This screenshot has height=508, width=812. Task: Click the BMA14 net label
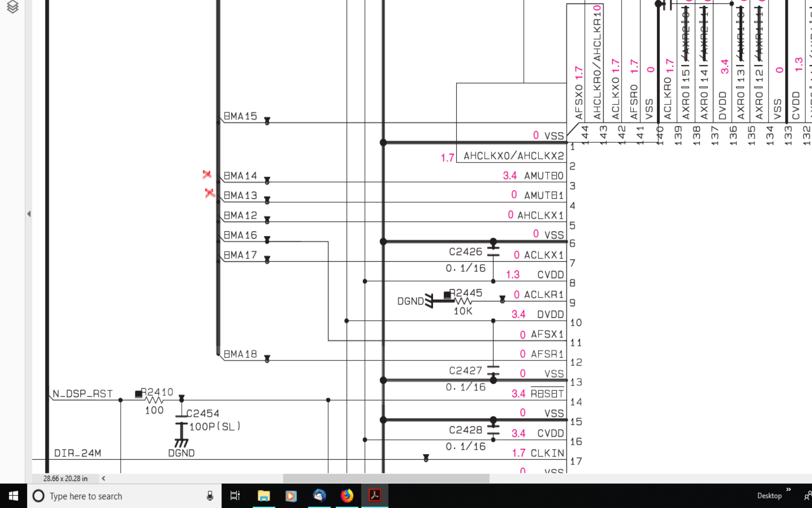[x=240, y=176]
